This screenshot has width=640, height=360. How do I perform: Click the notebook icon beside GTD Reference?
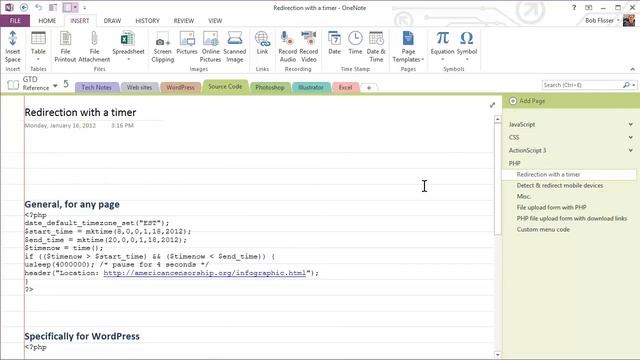(13, 84)
